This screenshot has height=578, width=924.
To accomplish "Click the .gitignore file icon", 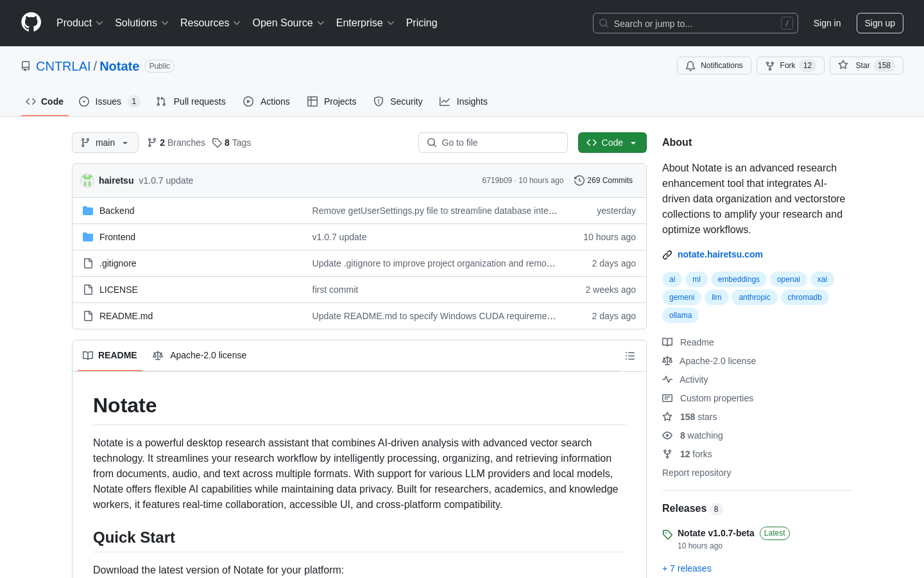I will (x=88, y=263).
